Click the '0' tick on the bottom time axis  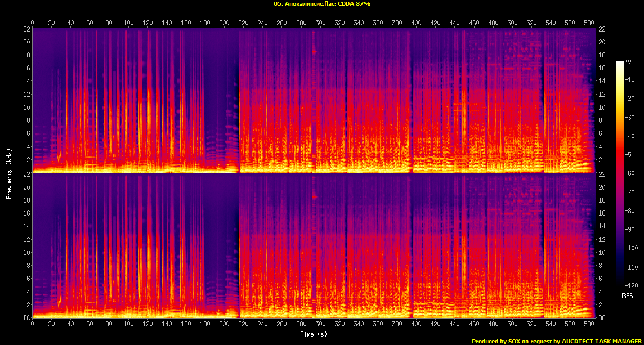click(x=33, y=325)
